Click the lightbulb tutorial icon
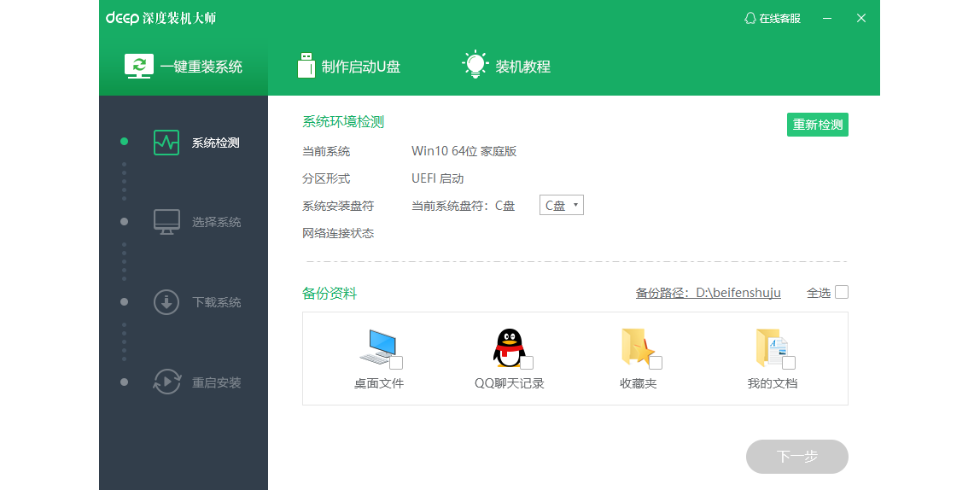 (x=475, y=66)
